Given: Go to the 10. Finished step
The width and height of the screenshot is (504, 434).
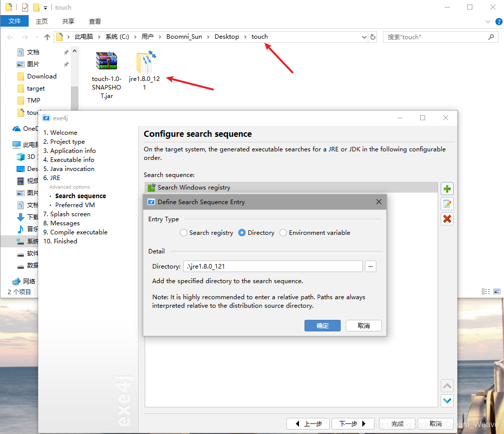Looking at the screenshot, I should click(x=60, y=241).
